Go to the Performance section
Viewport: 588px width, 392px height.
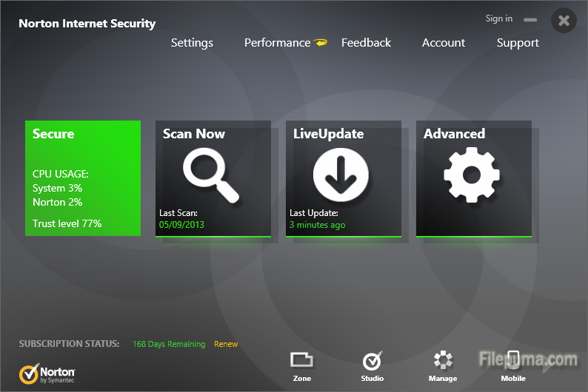click(277, 43)
